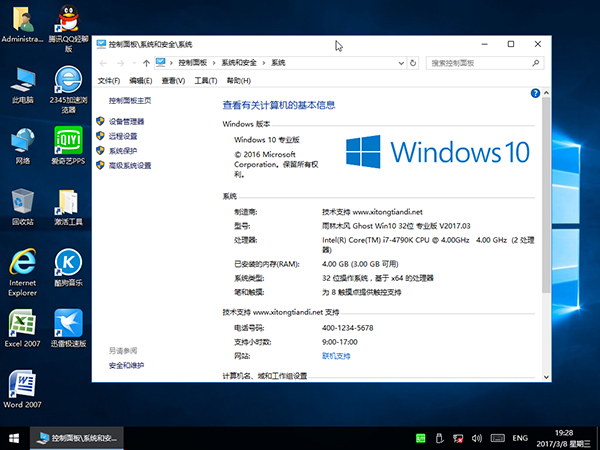Open the Windows Start button
The width and height of the screenshot is (600, 450).
(x=14, y=438)
